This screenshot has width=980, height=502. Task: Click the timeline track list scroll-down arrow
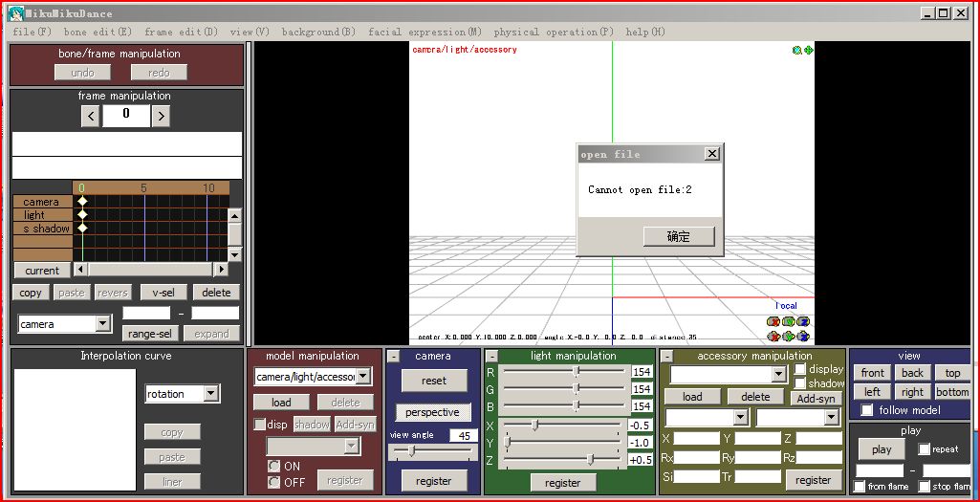tap(234, 254)
